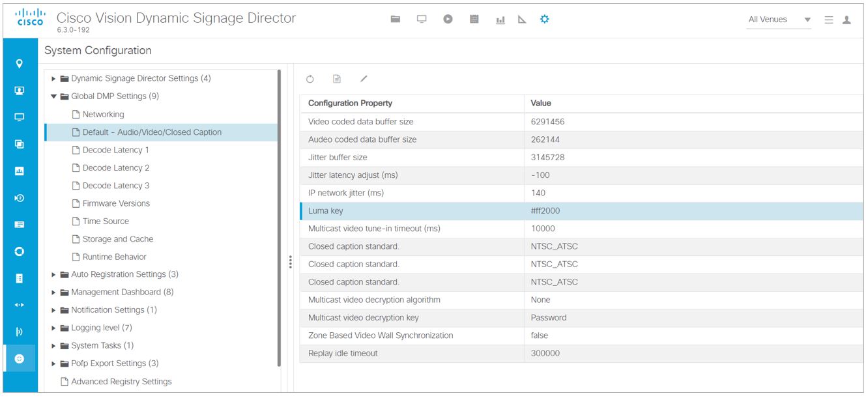Screen dimensions: 868x398
Task: Click the document icon above the table
Action: (337, 79)
